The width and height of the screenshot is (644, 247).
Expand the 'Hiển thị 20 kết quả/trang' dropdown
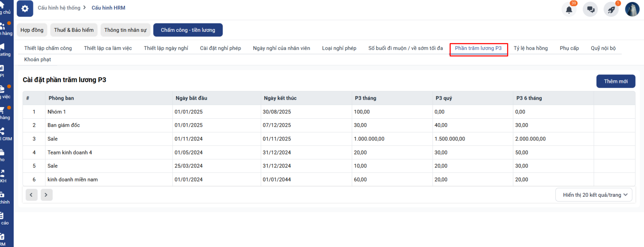594,195
